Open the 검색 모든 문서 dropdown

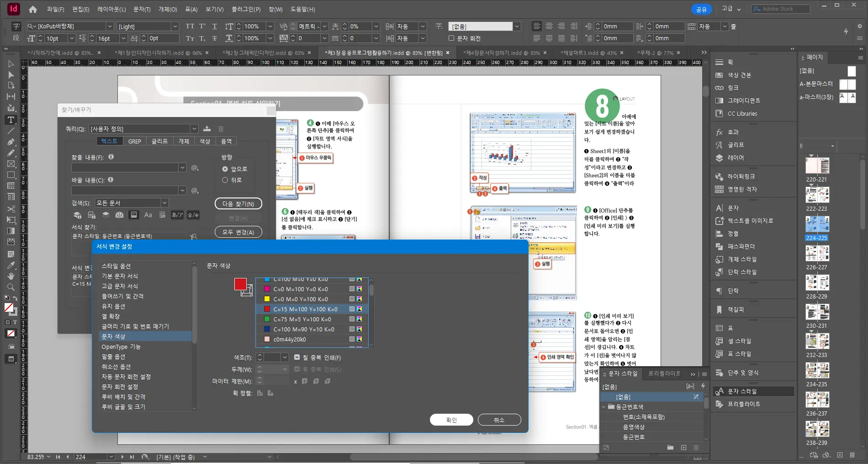(x=132, y=203)
